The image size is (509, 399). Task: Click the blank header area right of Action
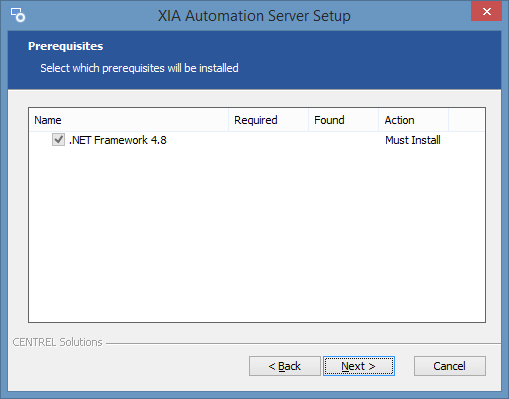467,120
